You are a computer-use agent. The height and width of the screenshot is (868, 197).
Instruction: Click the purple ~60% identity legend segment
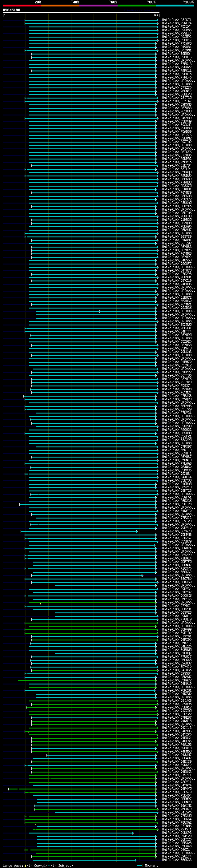pos(98,6)
